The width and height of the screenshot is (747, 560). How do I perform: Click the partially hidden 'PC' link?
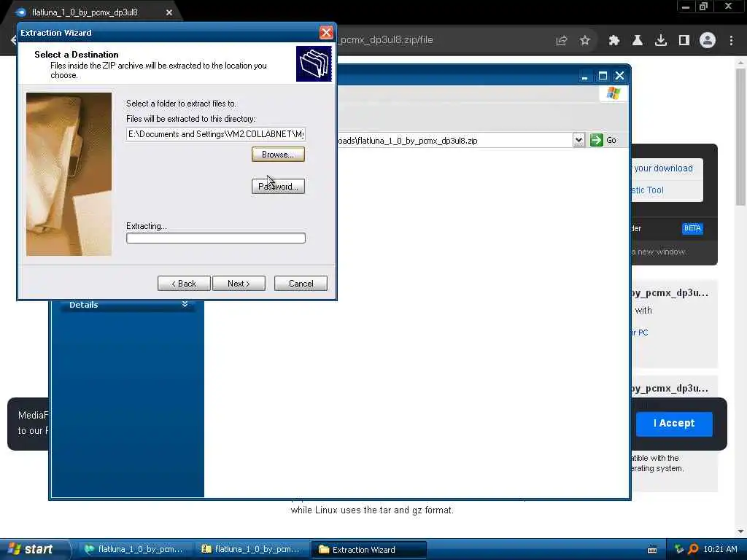(640, 332)
